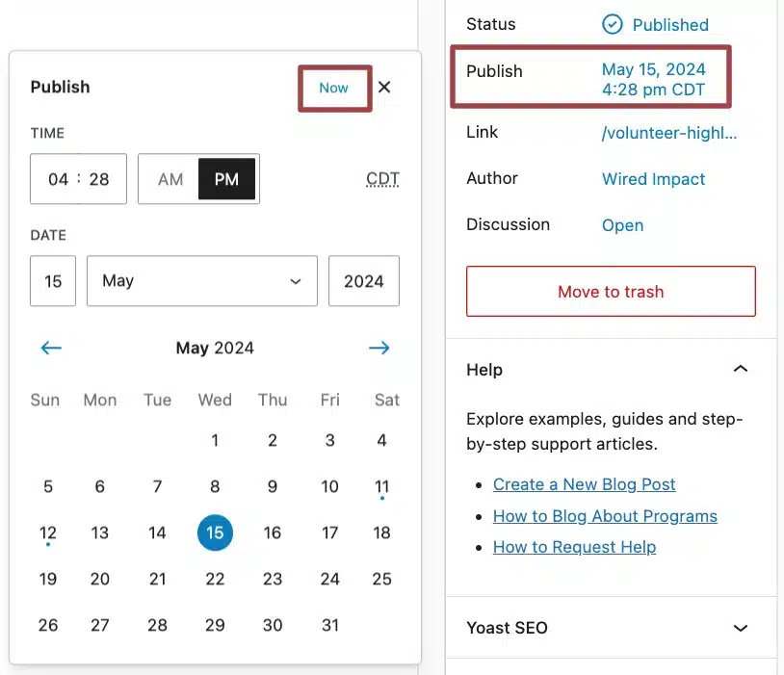Open the Discussion Open setting
The height and width of the screenshot is (675, 784).
pyautogui.click(x=622, y=225)
